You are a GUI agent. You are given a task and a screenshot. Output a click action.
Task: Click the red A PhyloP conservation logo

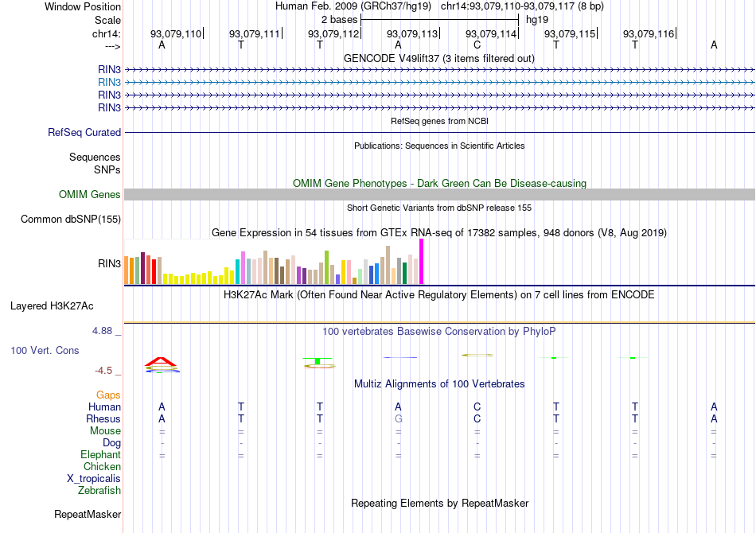click(x=162, y=361)
